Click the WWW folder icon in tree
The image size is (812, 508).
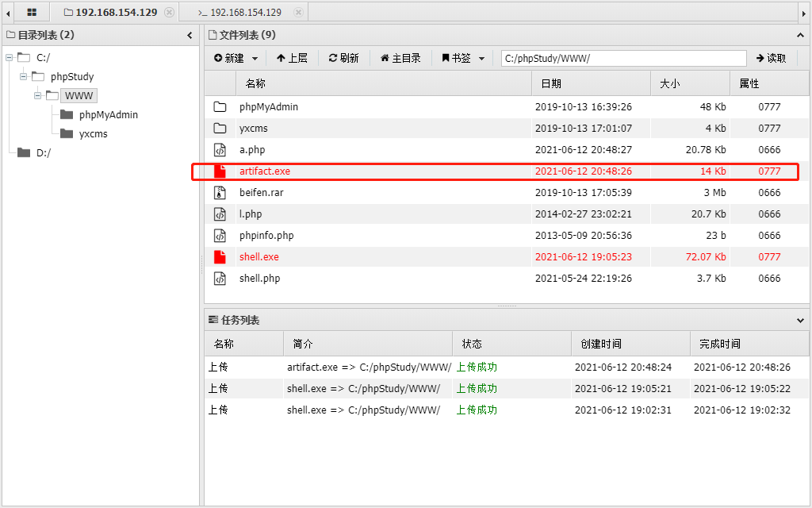click(x=52, y=95)
